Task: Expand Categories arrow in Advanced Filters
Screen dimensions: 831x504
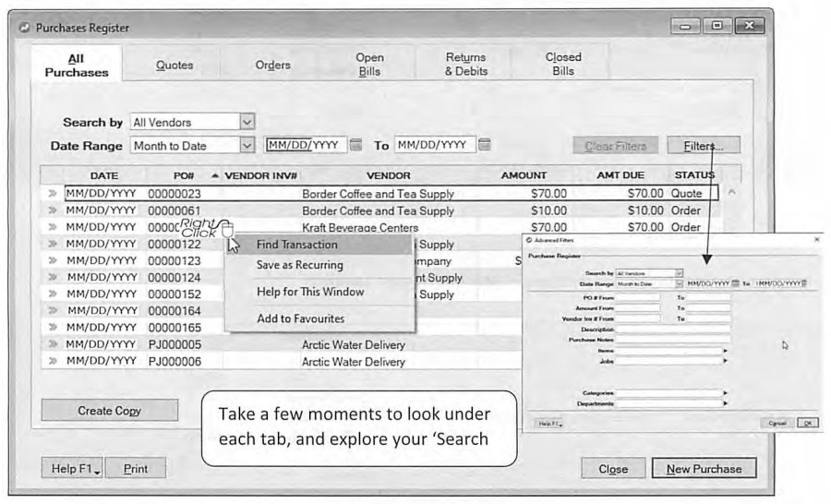Action: coord(725,393)
